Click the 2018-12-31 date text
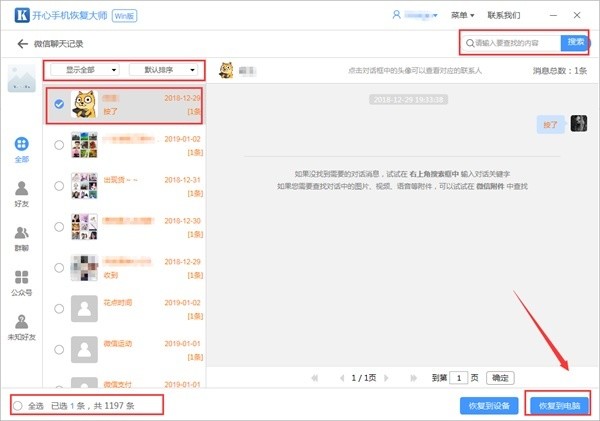The width and height of the screenshot is (600, 421). 182,180
